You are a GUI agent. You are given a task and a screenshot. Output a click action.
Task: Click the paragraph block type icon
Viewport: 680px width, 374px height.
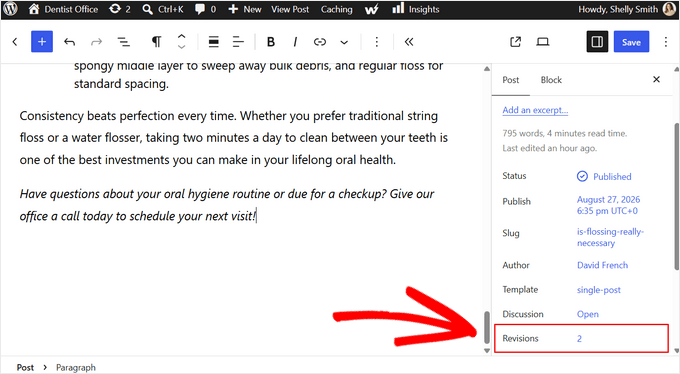tap(157, 42)
